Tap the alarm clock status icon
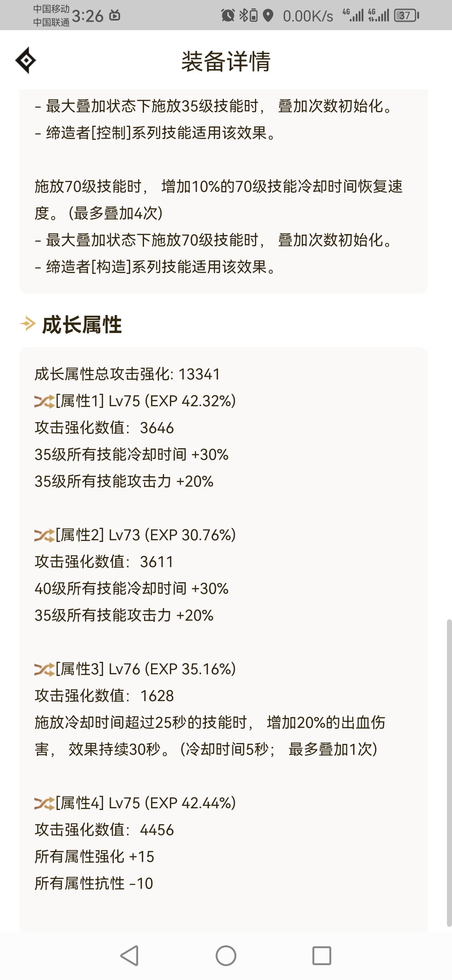452x980 pixels. [228, 15]
